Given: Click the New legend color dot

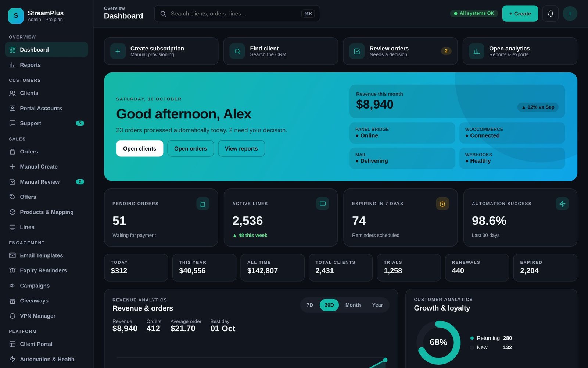Looking at the screenshot, I should click(x=472, y=347).
